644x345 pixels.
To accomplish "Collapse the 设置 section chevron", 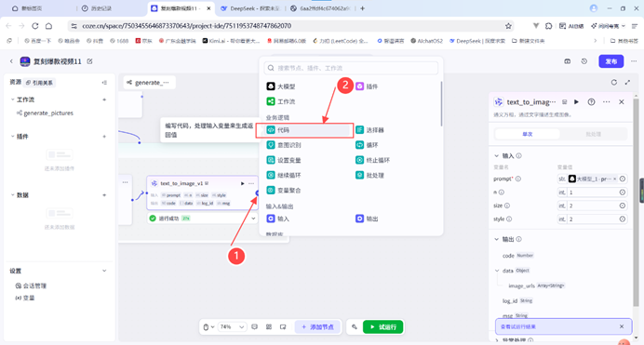I will [104, 271].
